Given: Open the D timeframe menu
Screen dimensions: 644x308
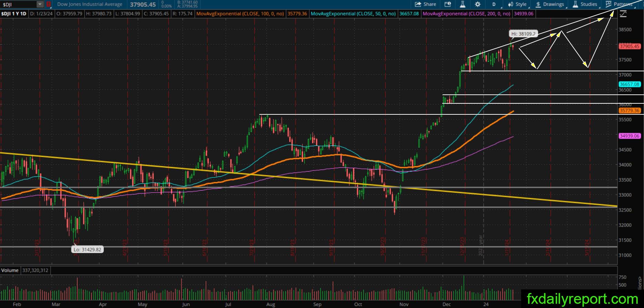Looking at the screenshot, I should click(494, 4).
